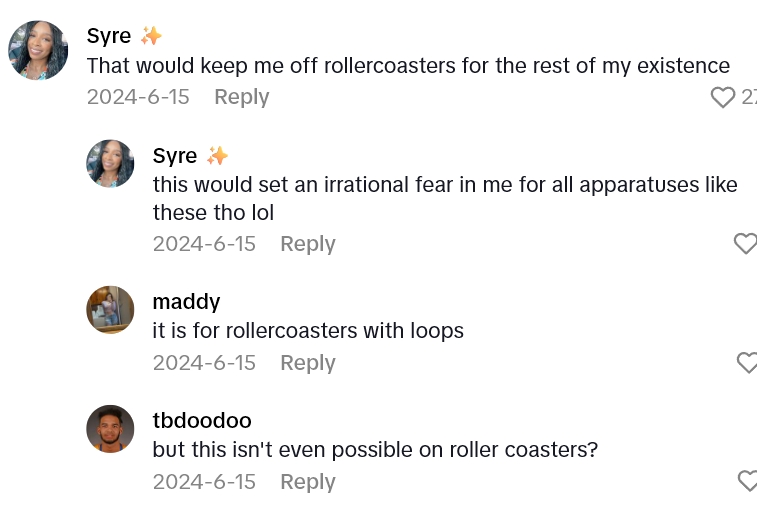The width and height of the screenshot is (757, 510).
Task: Click tbdoodoo's comment text about roller coasters
Action: click(375, 450)
